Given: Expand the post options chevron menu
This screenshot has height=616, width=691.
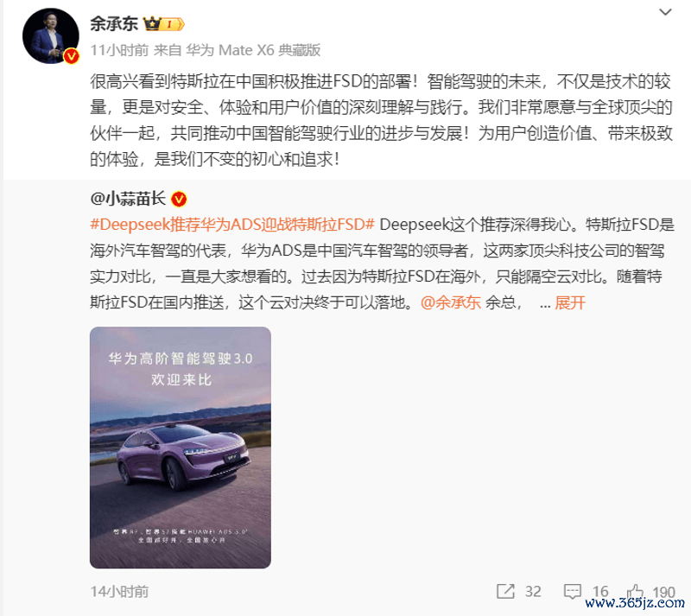Looking at the screenshot, I should pos(665,12).
